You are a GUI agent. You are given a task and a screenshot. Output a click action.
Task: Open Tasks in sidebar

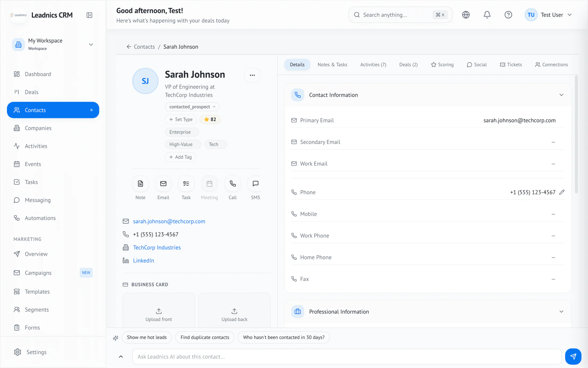tap(53, 182)
